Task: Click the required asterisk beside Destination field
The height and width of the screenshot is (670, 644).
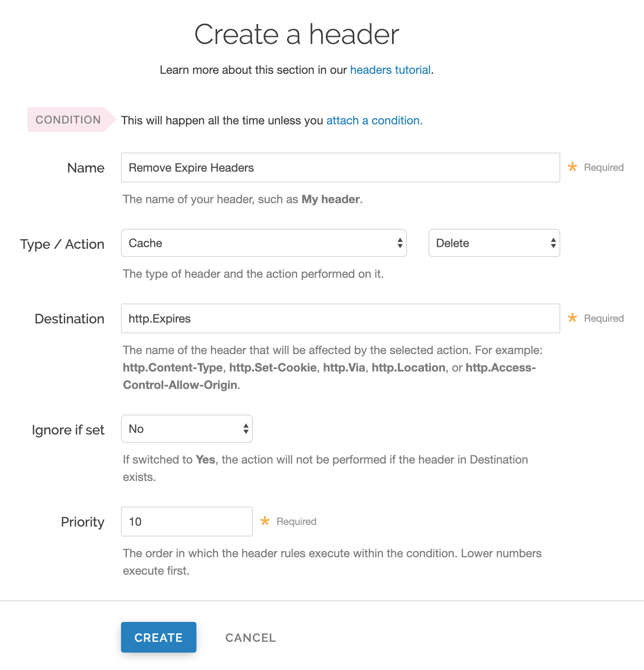Action: click(572, 318)
